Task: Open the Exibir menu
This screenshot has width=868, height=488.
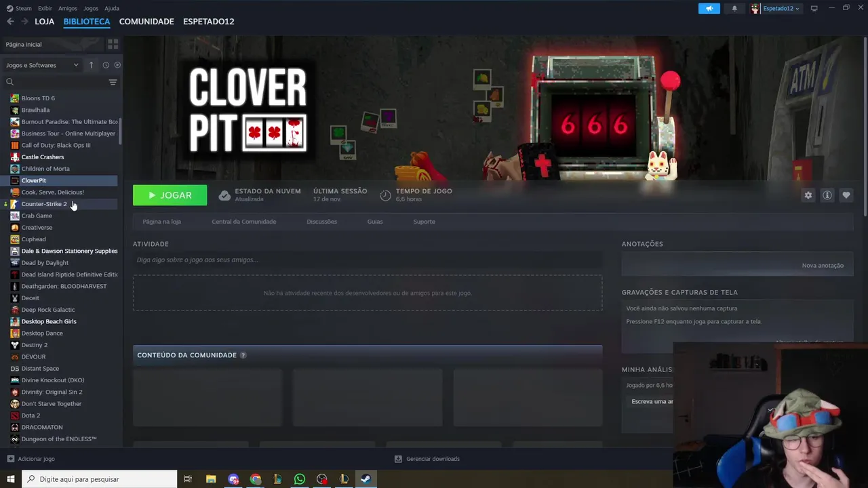Action: [45, 8]
